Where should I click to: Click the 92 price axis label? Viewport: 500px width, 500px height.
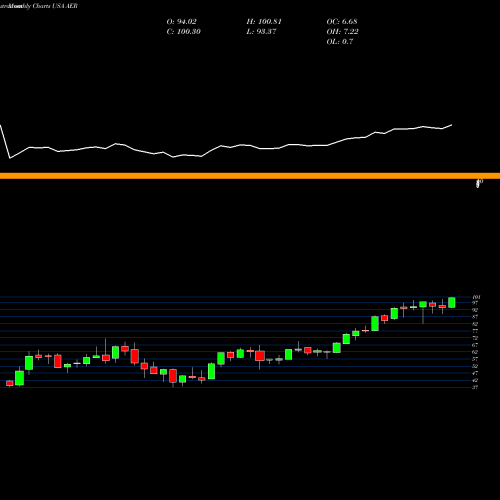[475, 310]
